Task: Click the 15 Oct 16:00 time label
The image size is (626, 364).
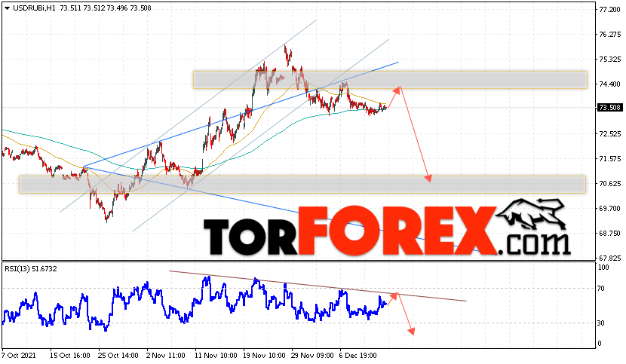Action: point(69,355)
